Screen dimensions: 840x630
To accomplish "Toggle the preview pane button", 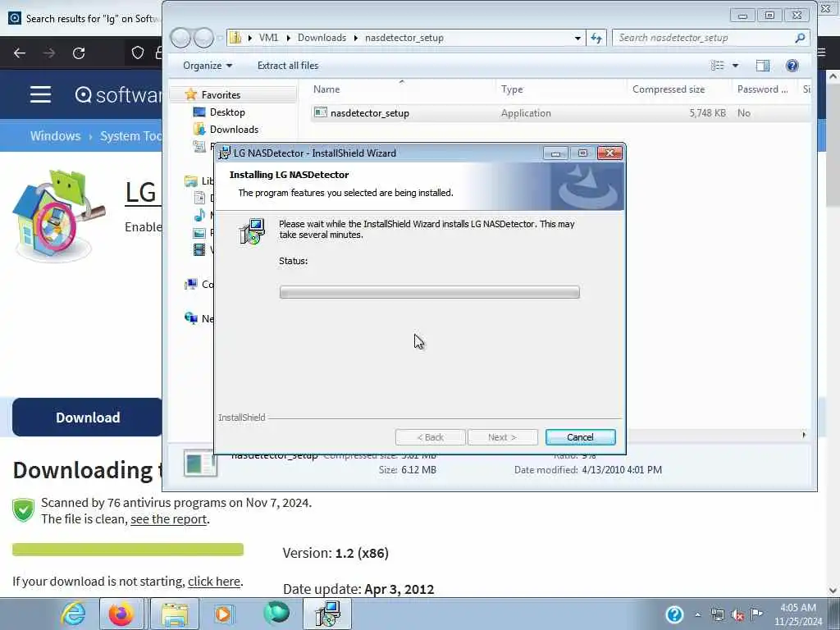I will [x=762, y=66].
